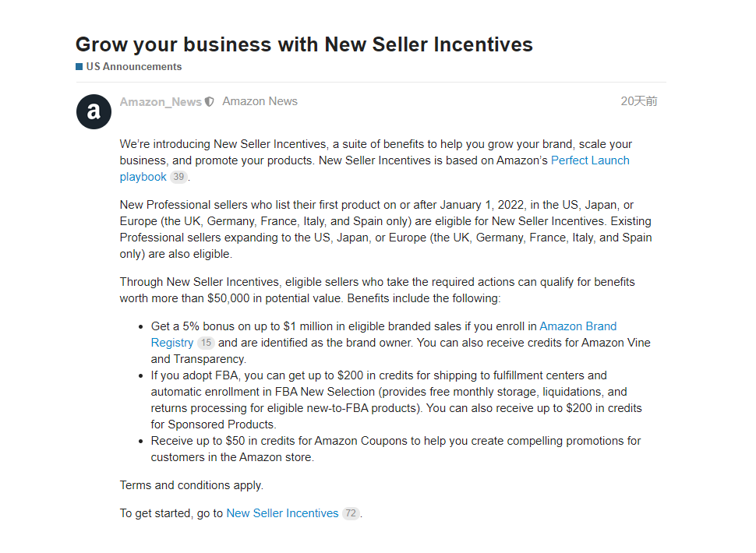Click the moderator shield icon beside Amazon_News

coord(209,101)
